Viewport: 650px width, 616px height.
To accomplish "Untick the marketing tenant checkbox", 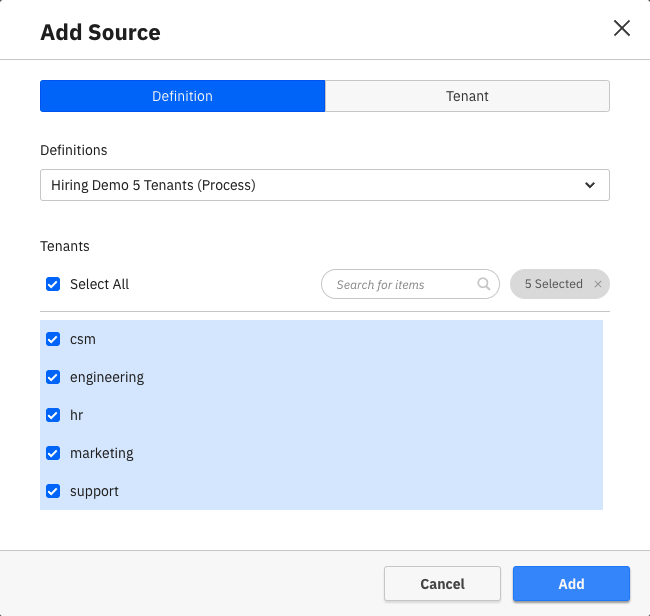I will 54,453.
